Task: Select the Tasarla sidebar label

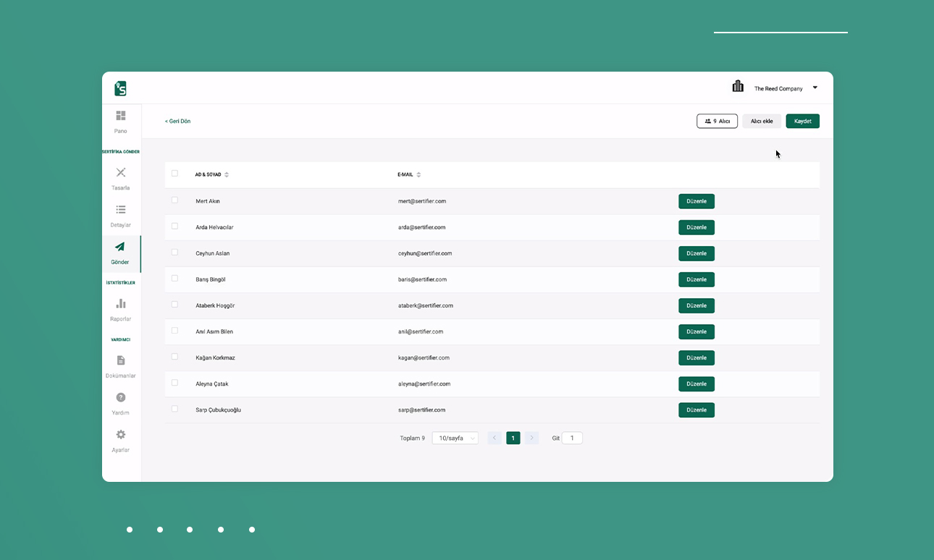Action: coord(121,187)
